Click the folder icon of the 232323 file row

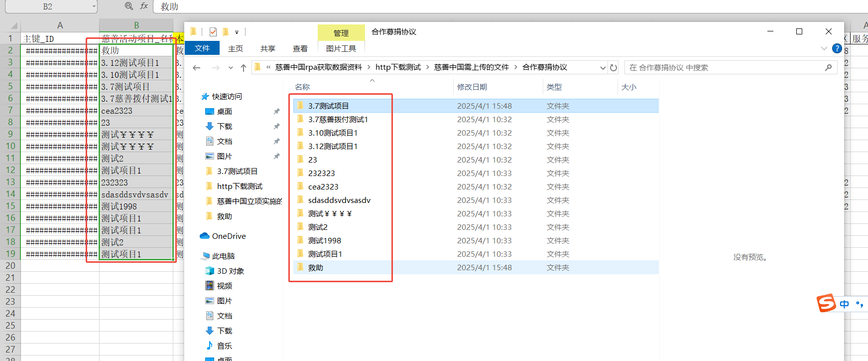pyautogui.click(x=300, y=173)
